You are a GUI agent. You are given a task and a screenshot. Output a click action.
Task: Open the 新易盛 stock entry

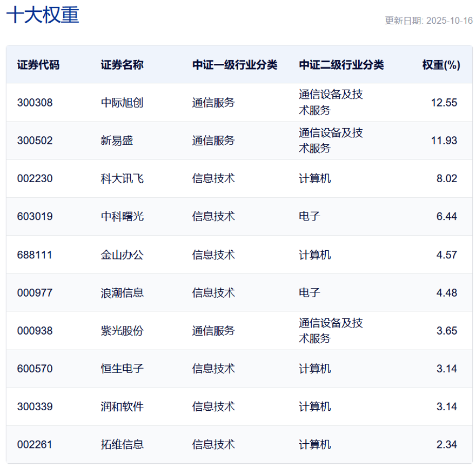click(x=112, y=141)
